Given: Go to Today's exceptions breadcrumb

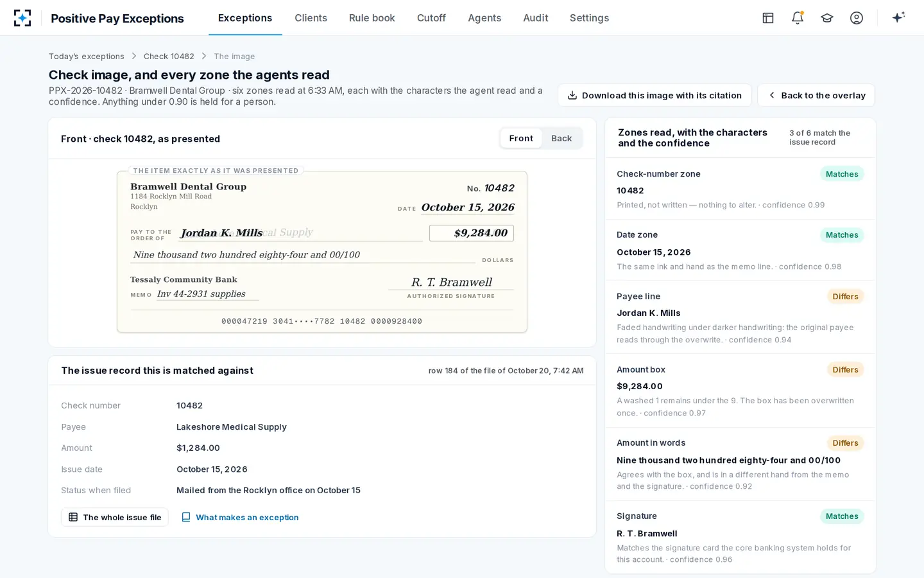Looking at the screenshot, I should pos(87,57).
